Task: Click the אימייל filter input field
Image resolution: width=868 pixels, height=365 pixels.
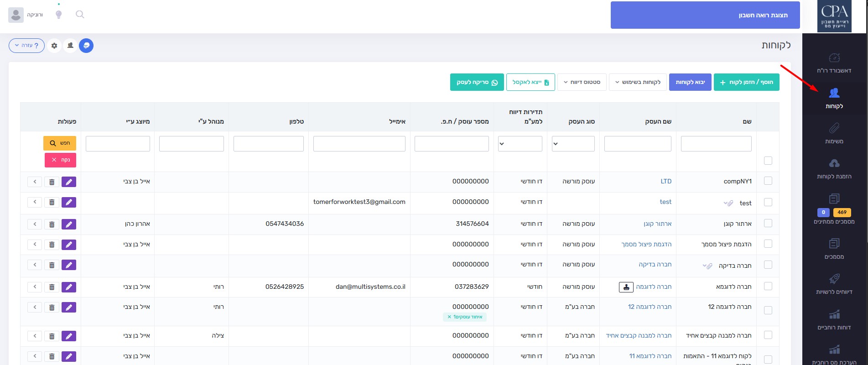Action: coord(359,144)
